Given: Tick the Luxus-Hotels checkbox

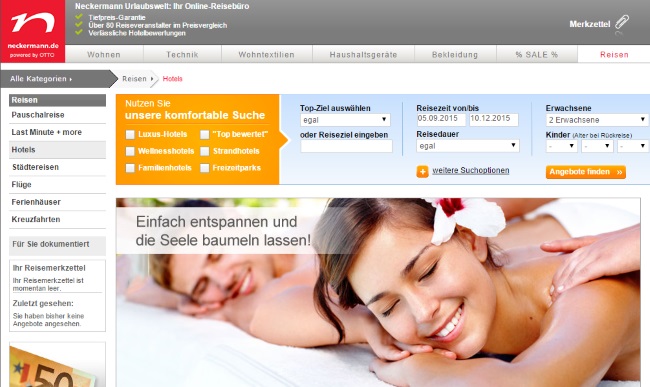Looking at the screenshot, I should pos(130,135).
